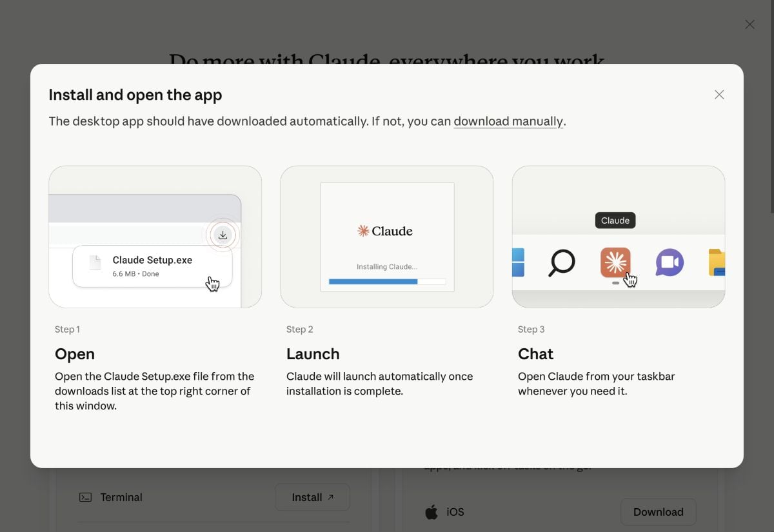
Task: Click the Terminal icon in background page
Action: pos(85,497)
